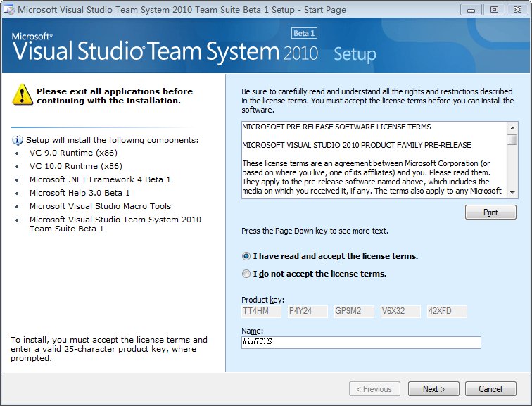Close the setup window
Image resolution: width=532 pixels, height=406 pixels.
click(x=517, y=9)
